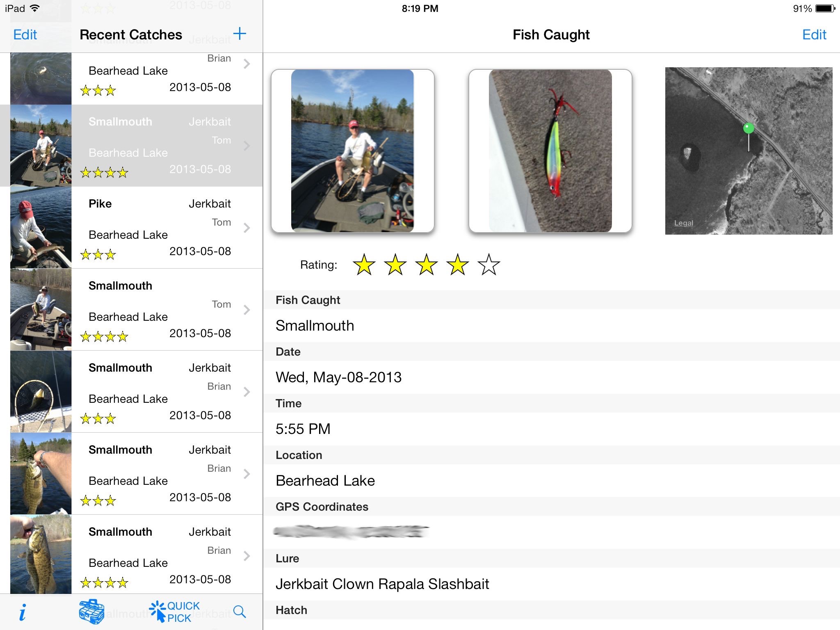840x630 pixels.
Task: Select the Pike Jerkbait catch row
Action: (x=131, y=228)
